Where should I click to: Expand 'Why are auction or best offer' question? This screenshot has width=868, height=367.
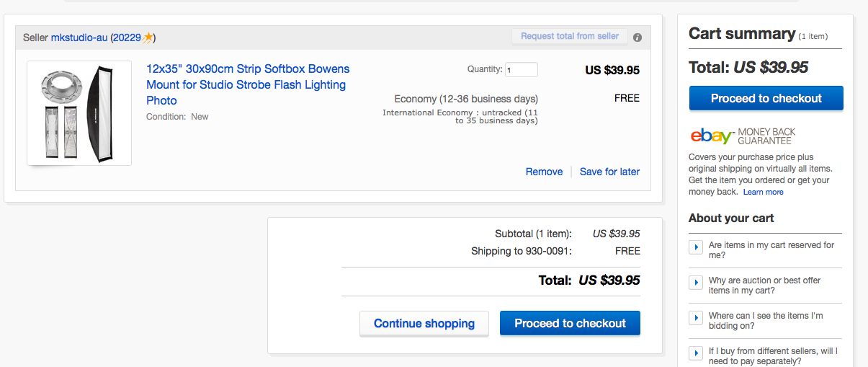pyautogui.click(x=696, y=283)
